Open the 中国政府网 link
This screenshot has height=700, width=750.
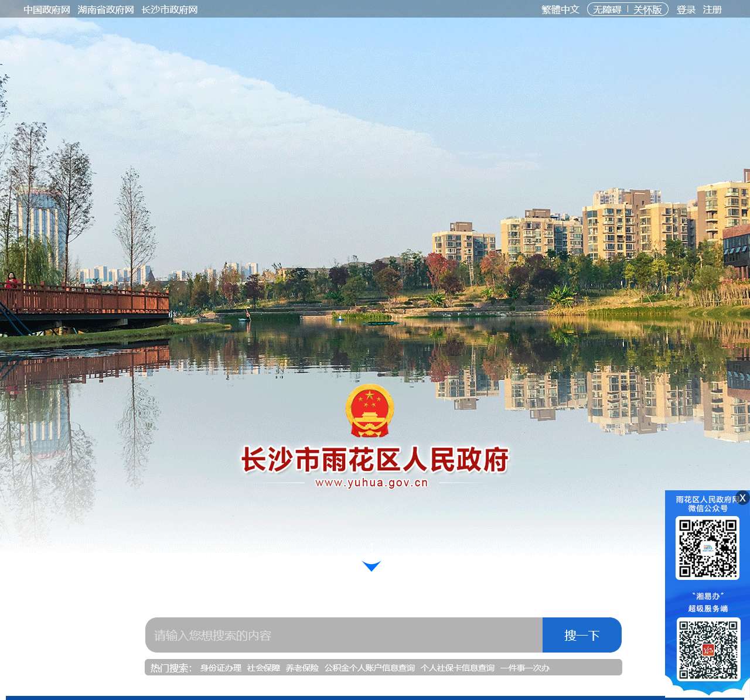point(47,10)
